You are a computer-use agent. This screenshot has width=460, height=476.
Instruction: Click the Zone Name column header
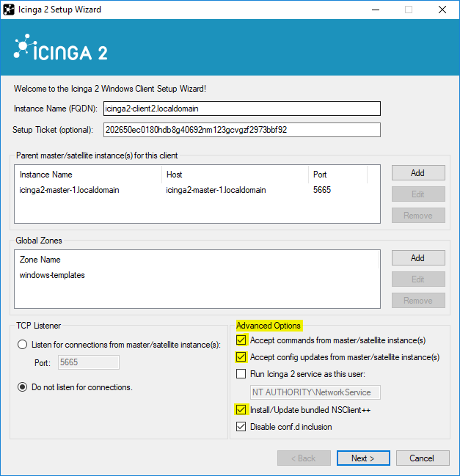point(40,260)
